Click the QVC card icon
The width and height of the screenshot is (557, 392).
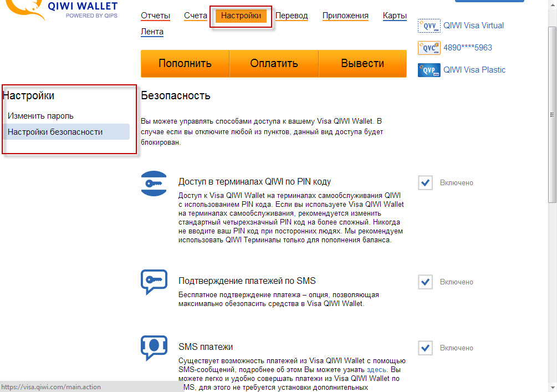tap(428, 48)
